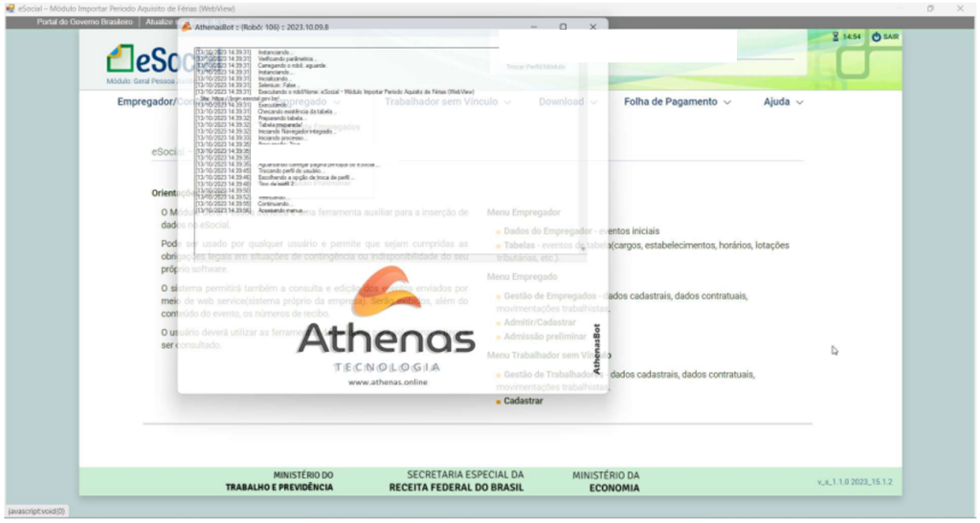Screen dimensions: 980x523
Task: Click the session timer hourglass icon
Action: click(835, 37)
